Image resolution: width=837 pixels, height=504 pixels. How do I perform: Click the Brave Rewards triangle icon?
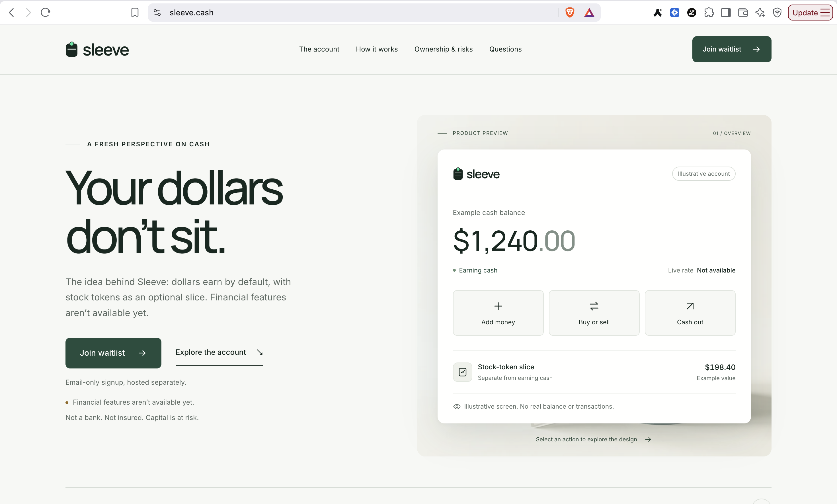[x=589, y=13]
